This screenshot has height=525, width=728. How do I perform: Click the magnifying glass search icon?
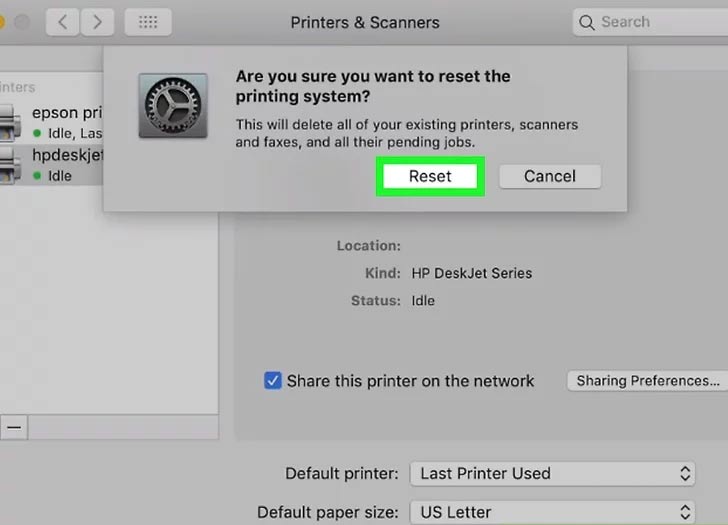click(x=587, y=22)
